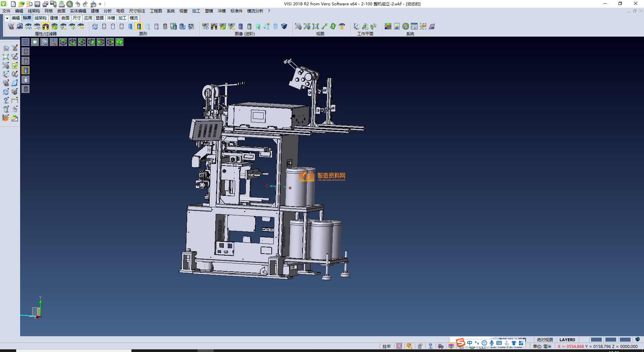Open the 分析 menu
644x352 pixels.
pos(107,11)
